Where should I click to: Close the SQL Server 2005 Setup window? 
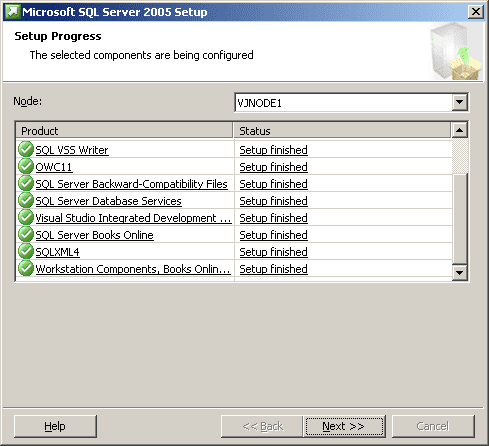[476, 12]
